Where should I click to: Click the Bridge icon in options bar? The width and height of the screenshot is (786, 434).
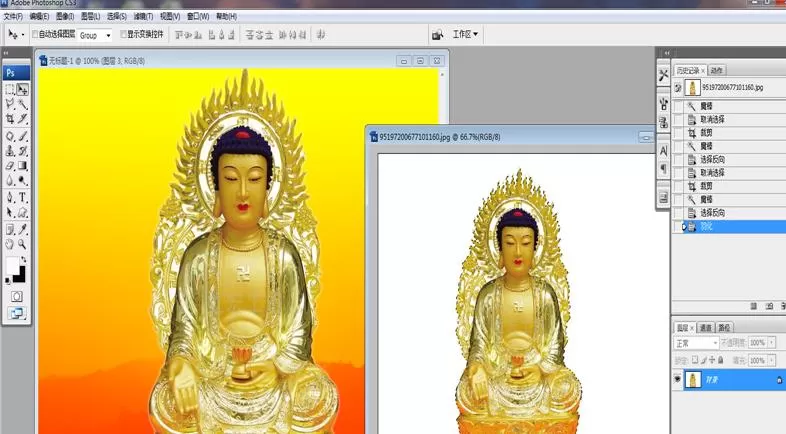click(x=438, y=35)
